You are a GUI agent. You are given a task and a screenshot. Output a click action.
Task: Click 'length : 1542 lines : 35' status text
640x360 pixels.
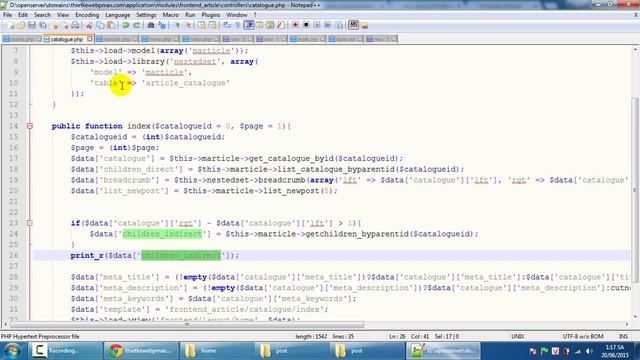pos(324,336)
